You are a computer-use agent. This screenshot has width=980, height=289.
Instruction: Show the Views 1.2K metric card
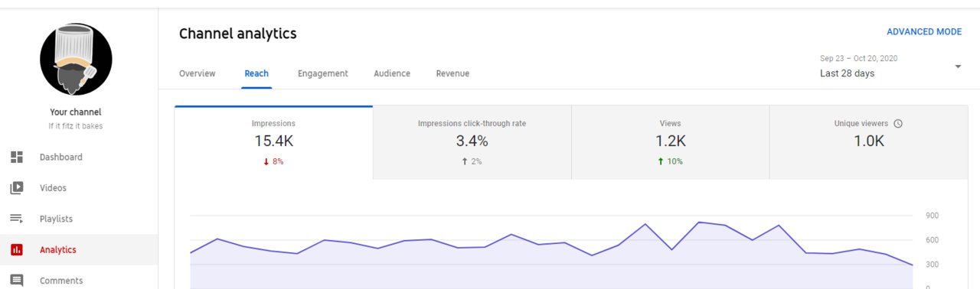[x=670, y=142]
